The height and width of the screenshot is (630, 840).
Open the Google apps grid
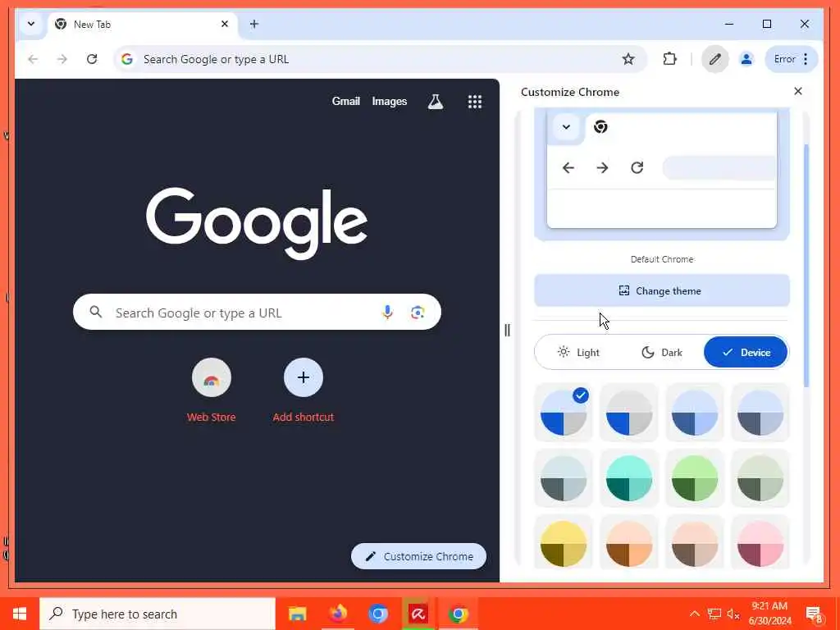475,101
